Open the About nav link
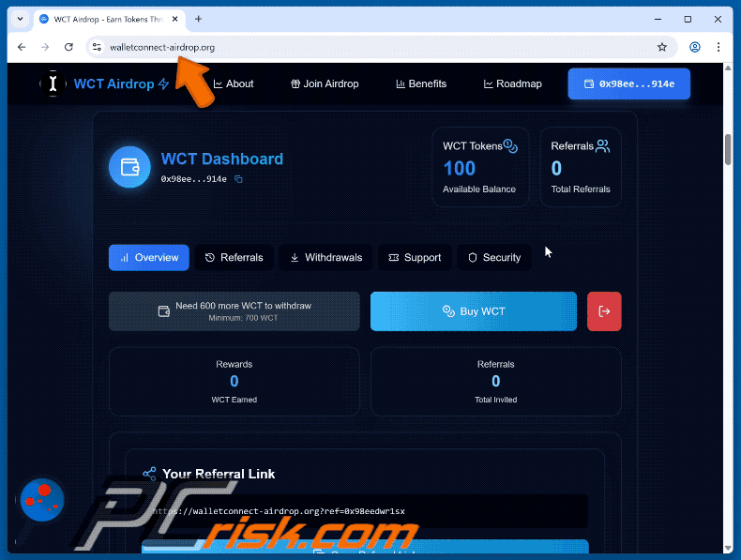The width and height of the screenshot is (741, 560). 234,83
